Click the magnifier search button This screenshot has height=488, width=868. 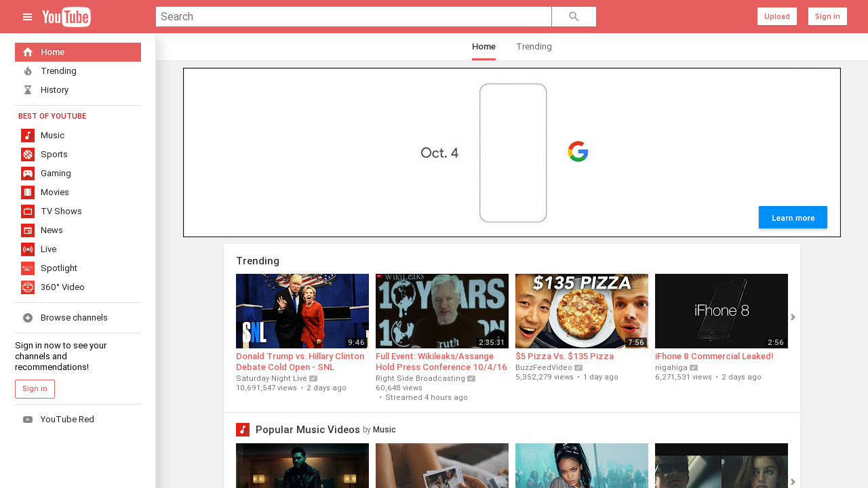point(574,17)
